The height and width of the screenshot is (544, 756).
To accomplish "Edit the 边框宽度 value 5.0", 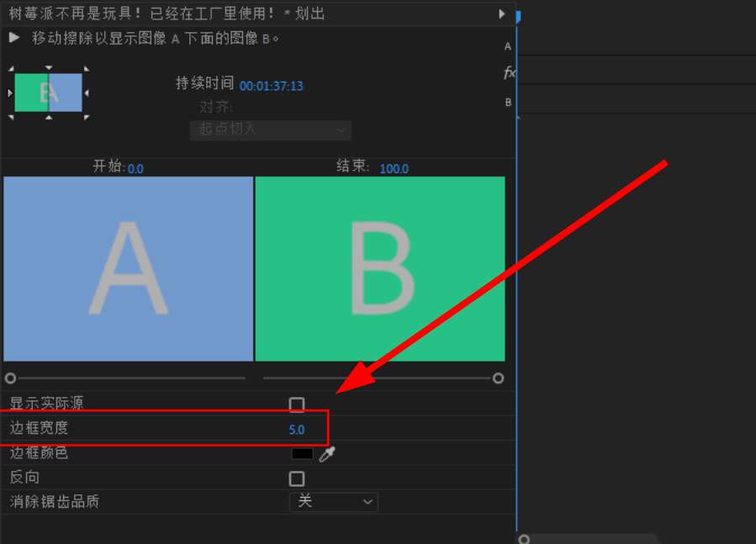I will pyautogui.click(x=297, y=429).
